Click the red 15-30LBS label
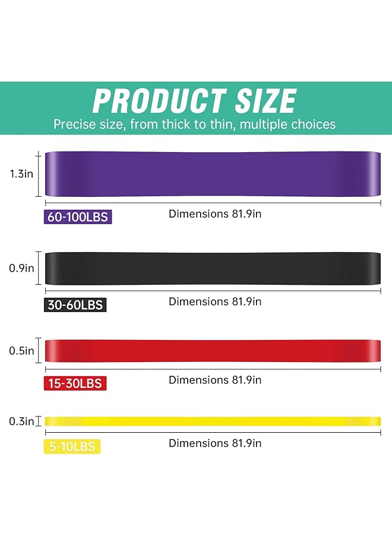Viewport: 392px width, 535px height. coord(75,383)
